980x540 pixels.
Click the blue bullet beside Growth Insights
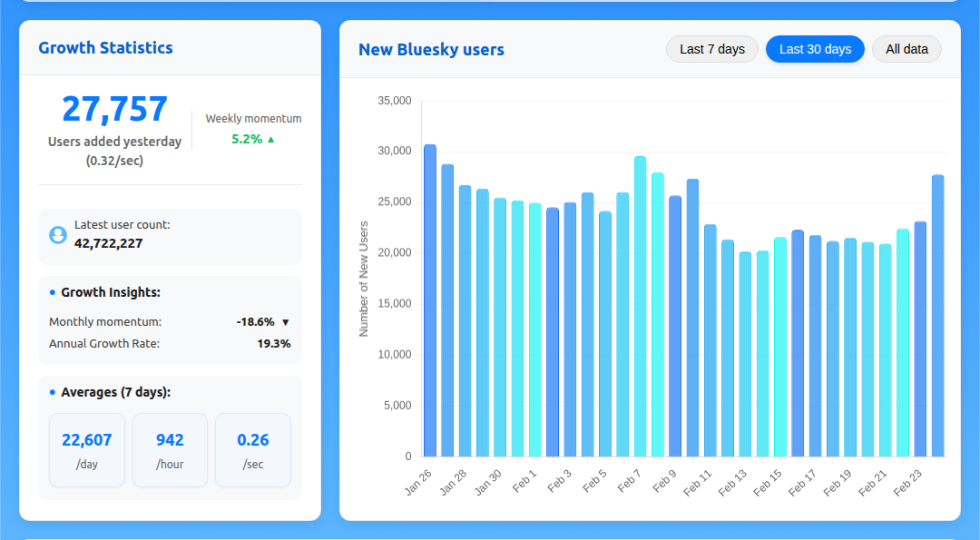[53, 292]
